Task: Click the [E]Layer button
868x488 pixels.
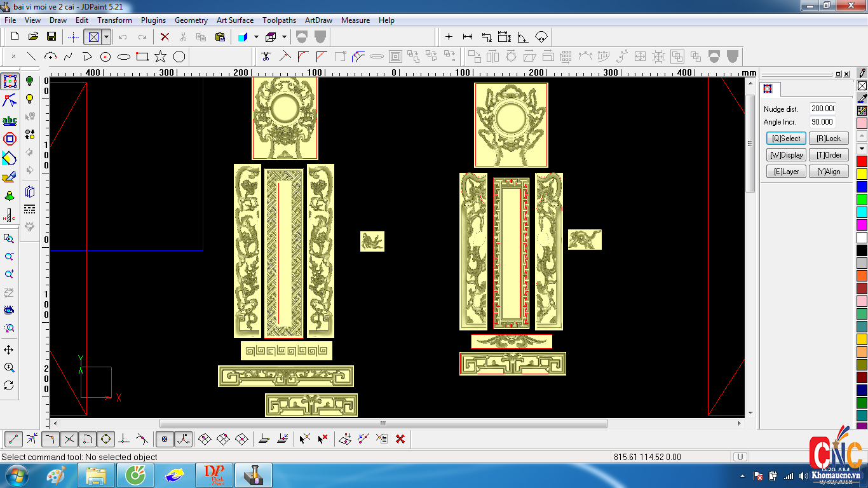Action: coord(786,171)
